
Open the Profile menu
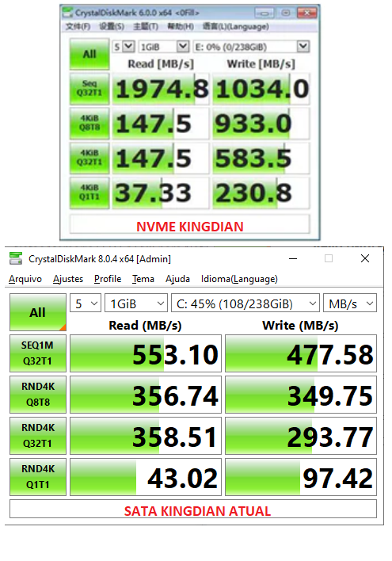pos(108,279)
